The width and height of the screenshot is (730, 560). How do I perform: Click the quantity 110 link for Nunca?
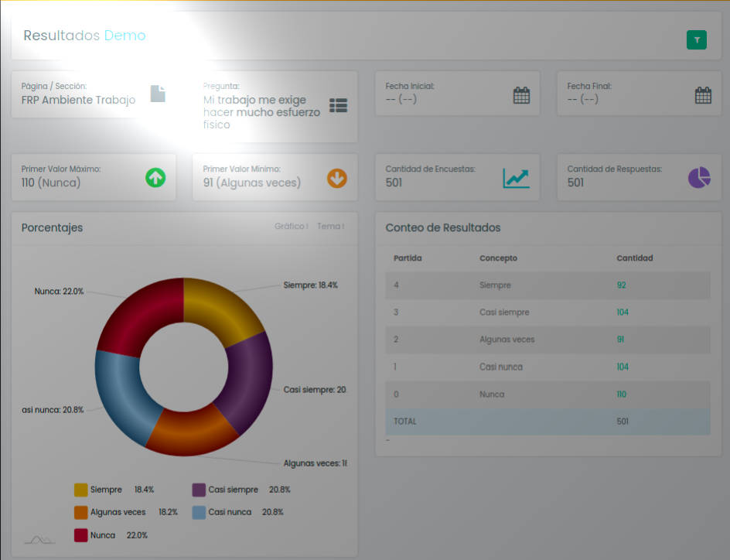(622, 394)
